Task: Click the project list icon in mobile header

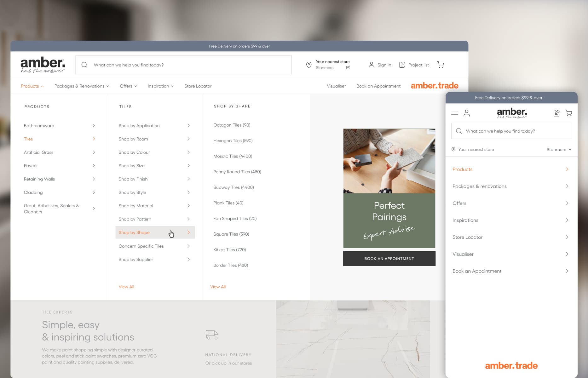Action: (556, 113)
